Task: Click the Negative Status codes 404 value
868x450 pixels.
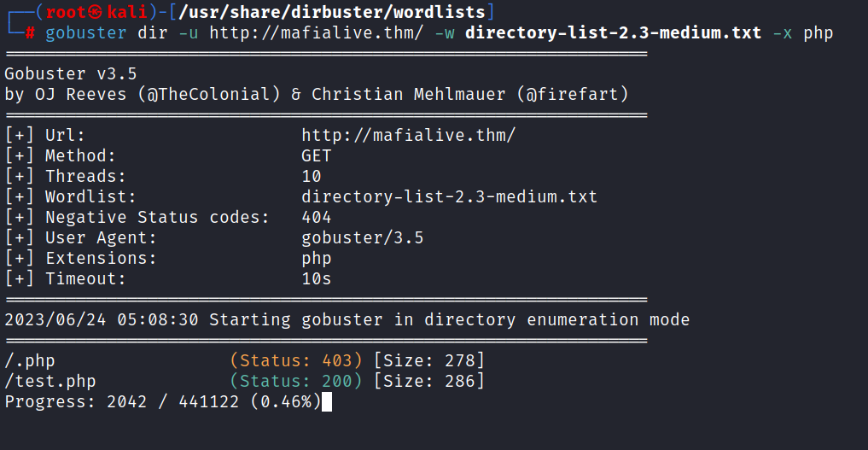Action: (x=316, y=217)
